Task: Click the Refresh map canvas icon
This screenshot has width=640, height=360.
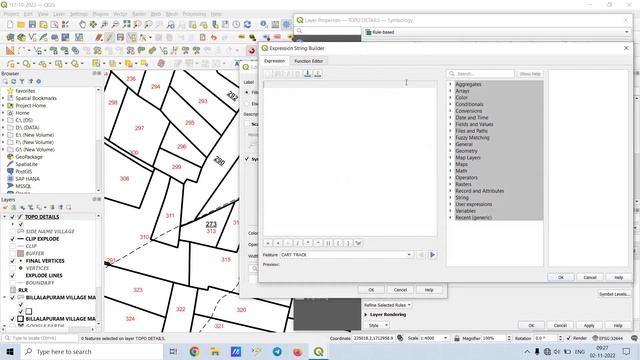Action: [x=247, y=25]
